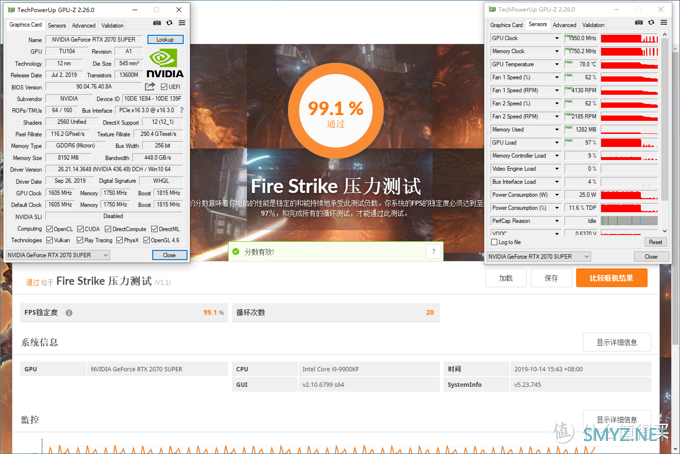Open the GPU Temperature sensor dropdown
Image resolution: width=680 pixels, height=454 pixels.
click(x=557, y=64)
